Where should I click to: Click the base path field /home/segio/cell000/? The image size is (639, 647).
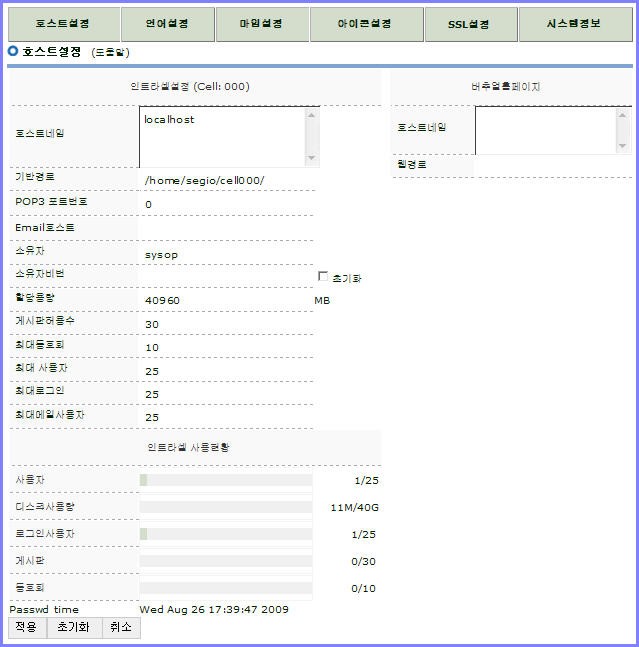pyautogui.click(x=226, y=180)
